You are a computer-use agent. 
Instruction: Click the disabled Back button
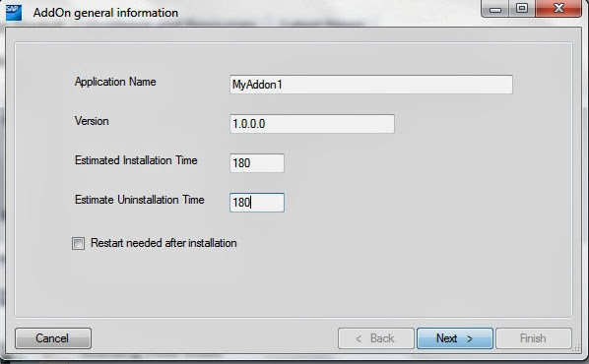click(375, 338)
